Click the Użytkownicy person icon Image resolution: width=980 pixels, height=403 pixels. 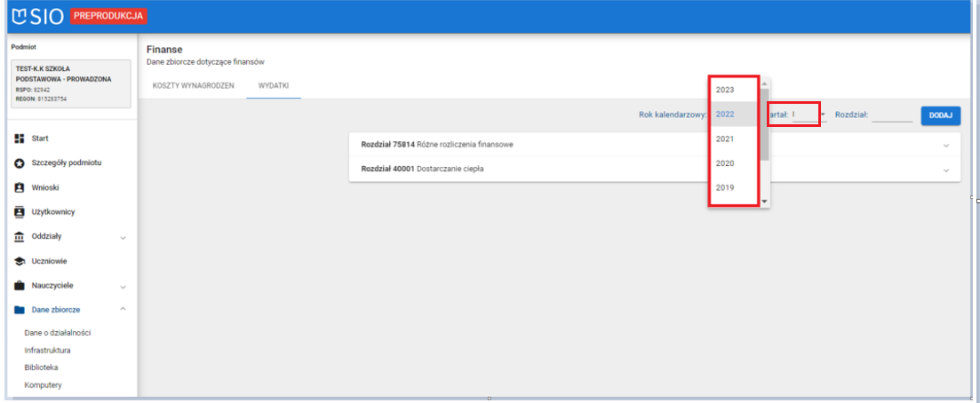(18, 212)
